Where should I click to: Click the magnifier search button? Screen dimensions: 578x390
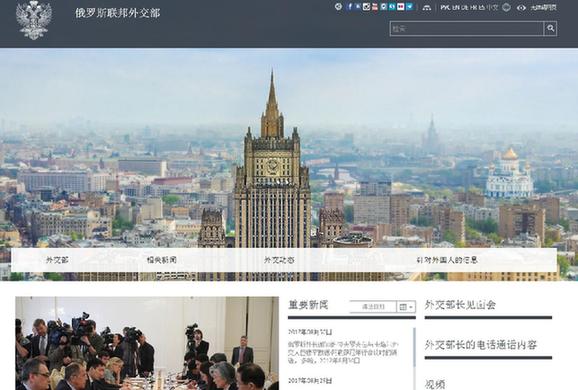(x=550, y=28)
